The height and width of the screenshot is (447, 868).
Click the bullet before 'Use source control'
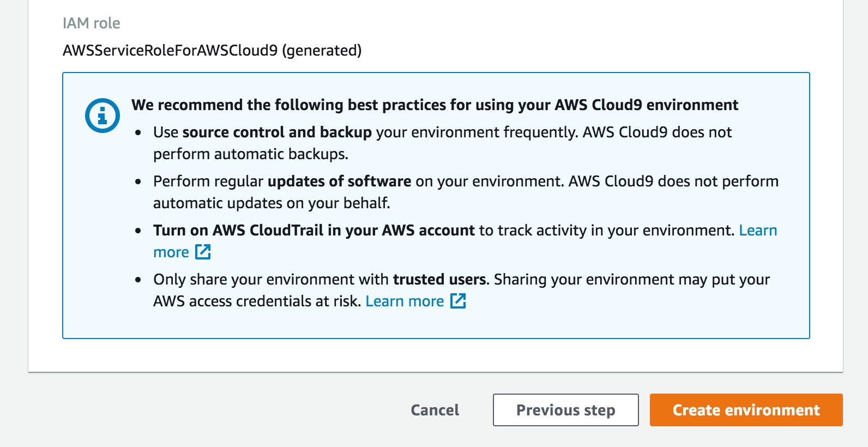138,132
